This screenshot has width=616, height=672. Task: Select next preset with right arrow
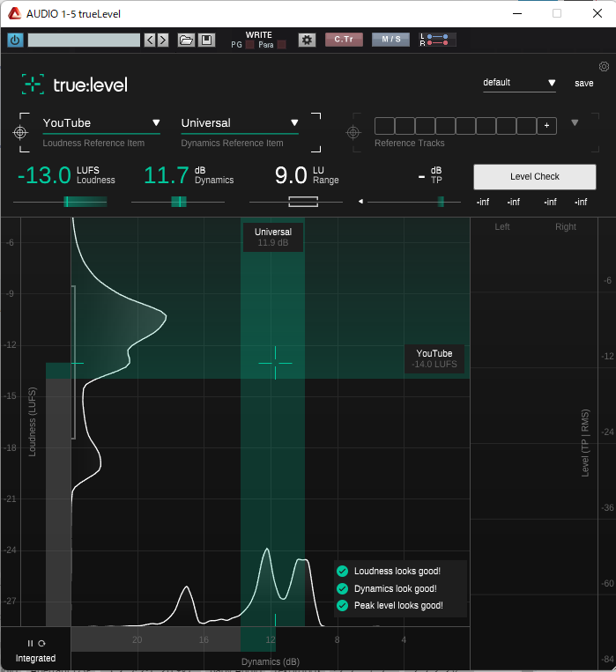click(162, 41)
